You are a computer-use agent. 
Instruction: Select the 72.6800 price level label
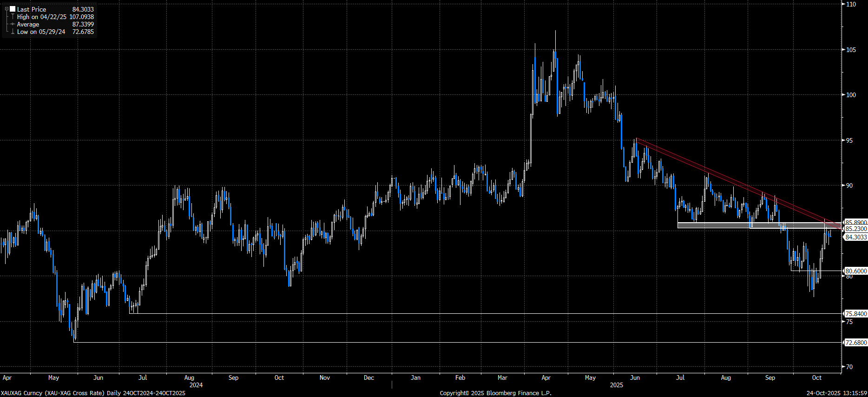(855, 343)
